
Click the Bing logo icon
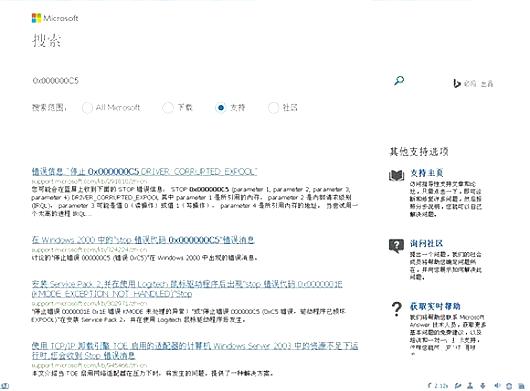(x=457, y=83)
